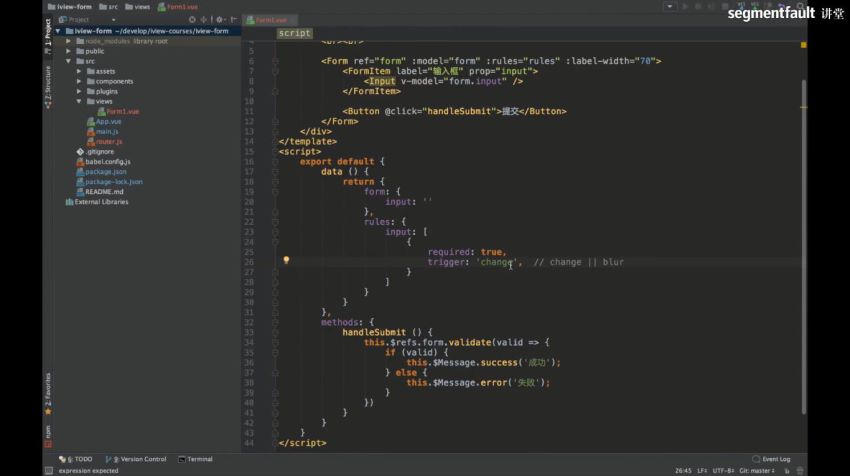This screenshot has height=476, width=850.
Task: Click the views breadcrumb in navigation bar
Action: [x=138, y=7]
